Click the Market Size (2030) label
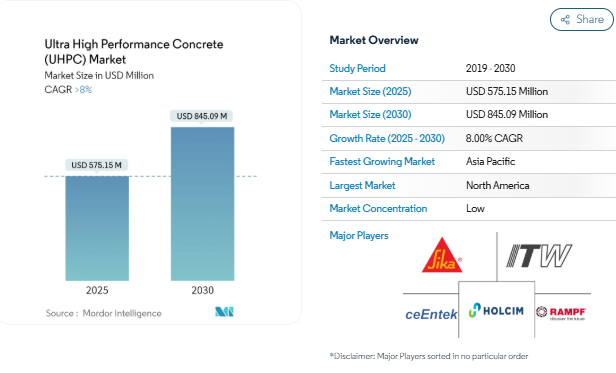This screenshot has height=373, width=616. [x=370, y=114]
